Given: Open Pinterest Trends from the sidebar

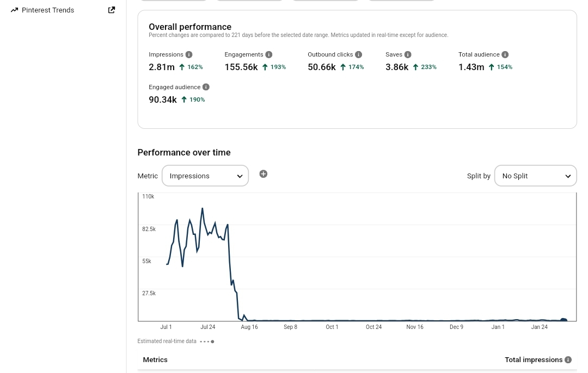Looking at the screenshot, I should tap(48, 10).
